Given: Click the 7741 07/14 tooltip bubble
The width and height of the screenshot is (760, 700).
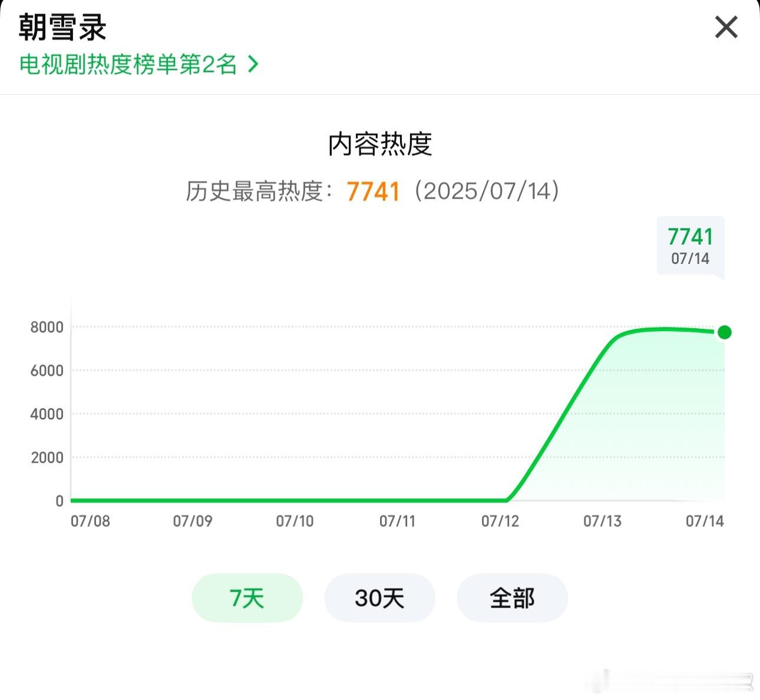Looking at the screenshot, I should pyautogui.click(x=690, y=246).
